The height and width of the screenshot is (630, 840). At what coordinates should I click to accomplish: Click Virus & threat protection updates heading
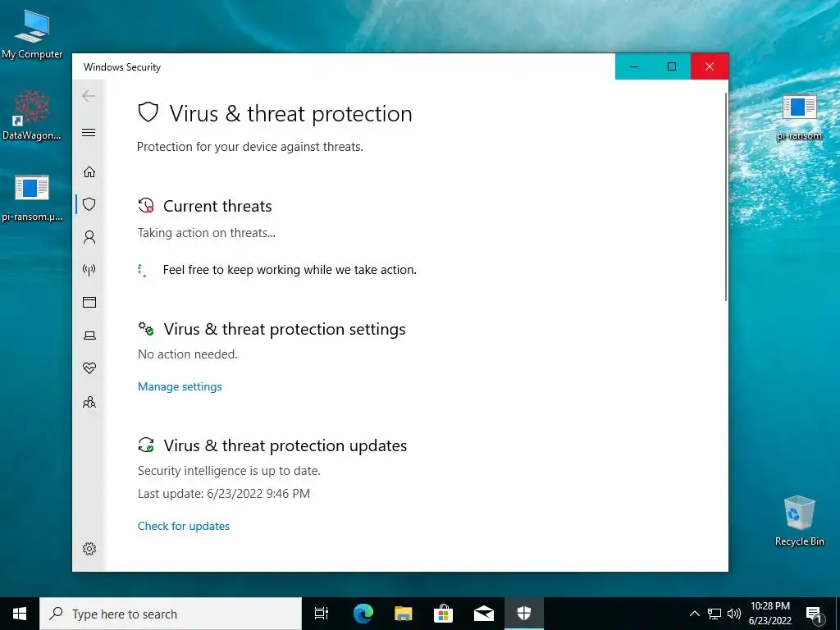pyautogui.click(x=285, y=445)
